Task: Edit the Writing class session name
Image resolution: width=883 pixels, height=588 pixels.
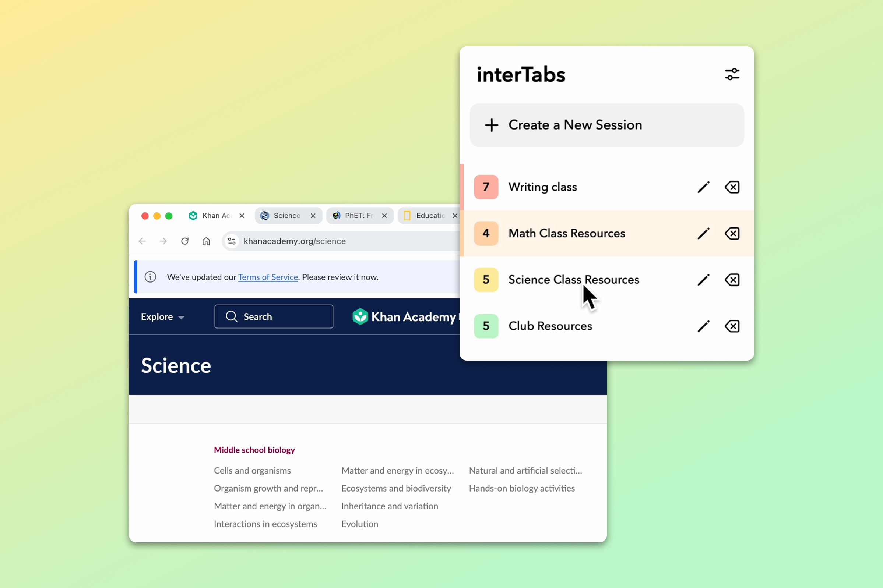Action: pyautogui.click(x=703, y=187)
